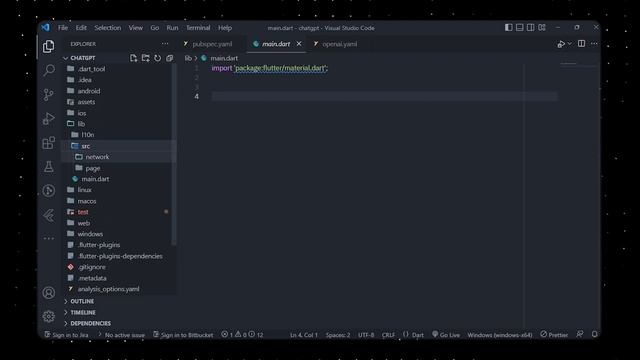Open the Testing flask view
Screen dimensions: 640x360
(49, 167)
